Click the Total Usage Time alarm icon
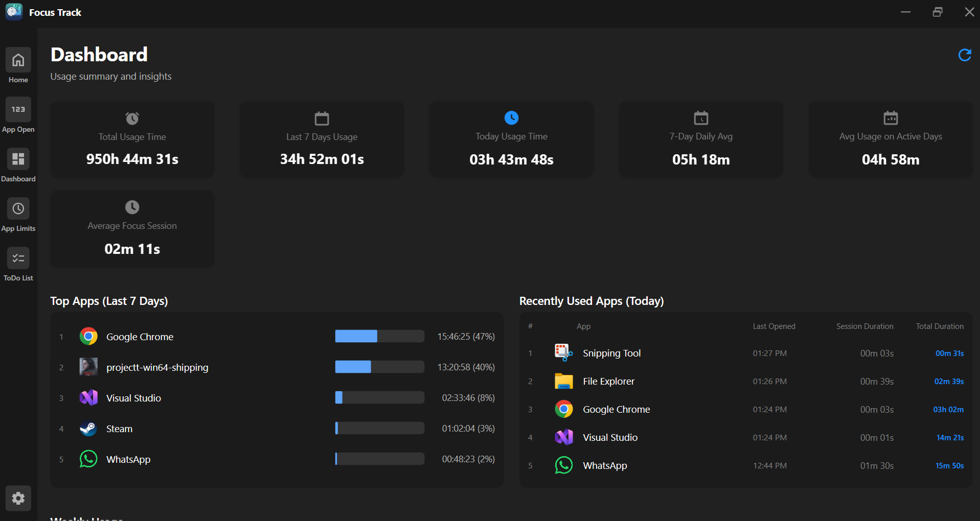This screenshot has width=980, height=521. (132, 119)
